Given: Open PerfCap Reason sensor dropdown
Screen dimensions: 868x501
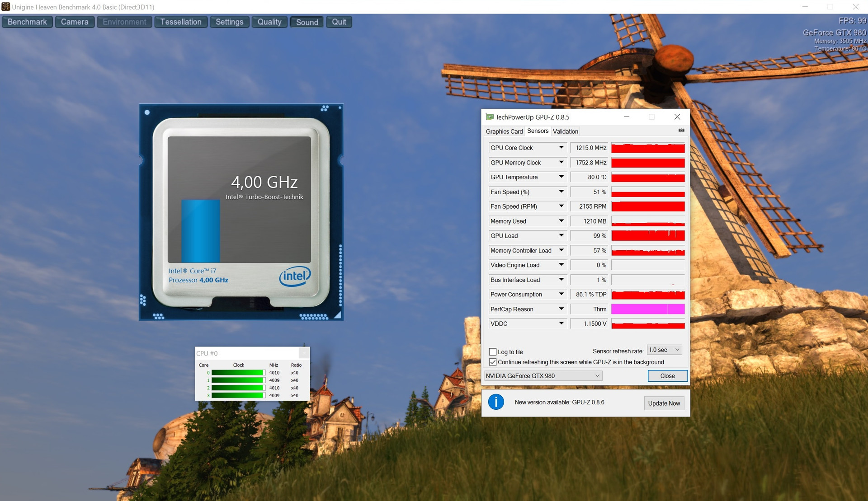Looking at the screenshot, I should (561, 309).
